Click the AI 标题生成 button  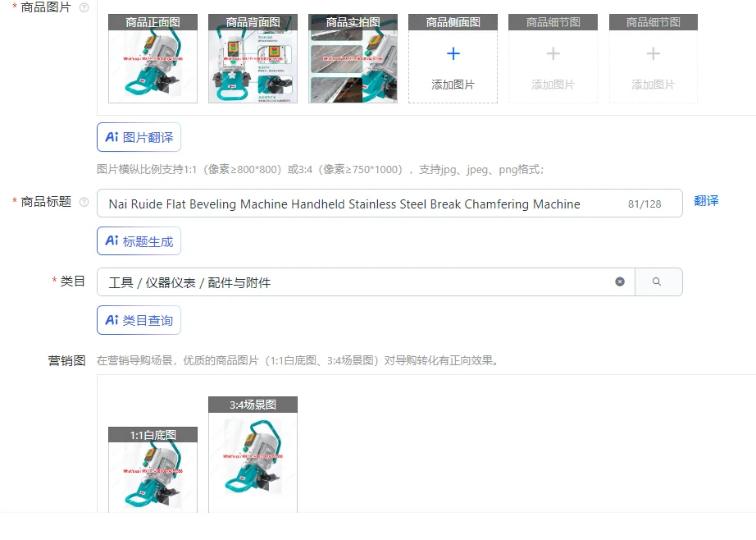pyautogui.click(x=139, y=240)
